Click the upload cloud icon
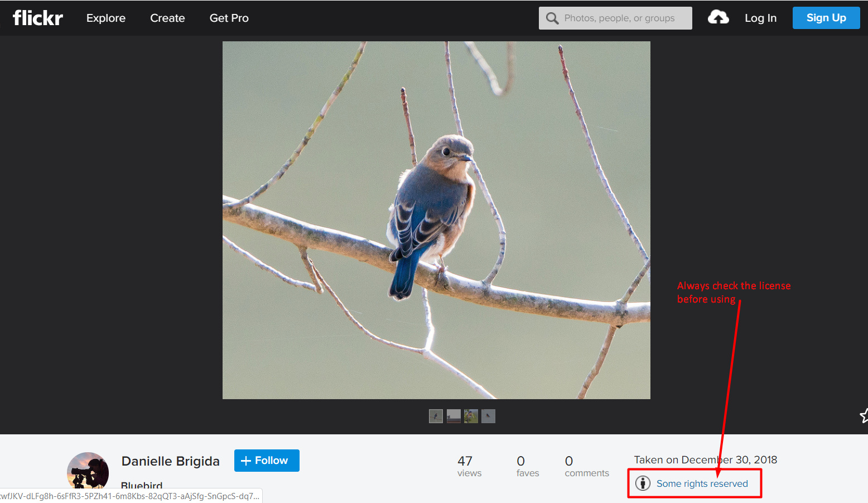Viewport: 868px width, 503px height. pos(718,18)
